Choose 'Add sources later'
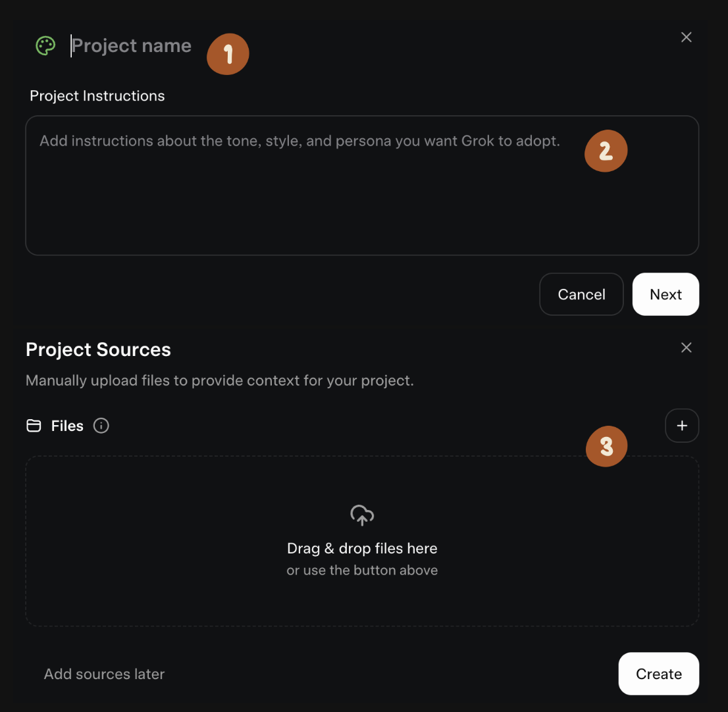This screenshot has width=728, height=712. click(x=104, y=674)
